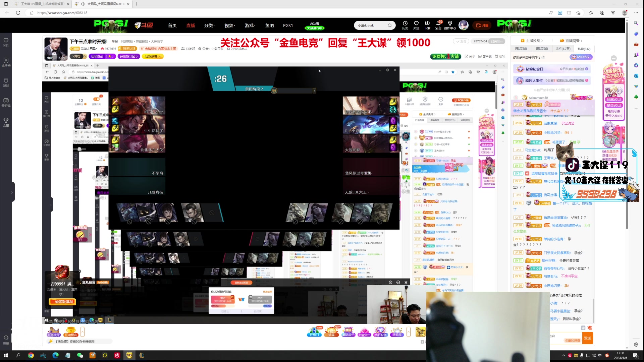Screen dimensions: 644x362
Task: Open Chrome from the taskbar
Action: tap(31, 355)
